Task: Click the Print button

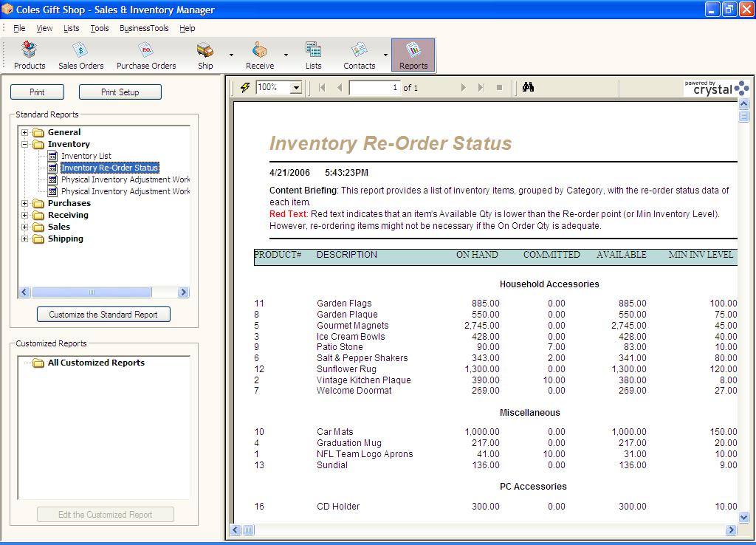Action: coord(37,92)
